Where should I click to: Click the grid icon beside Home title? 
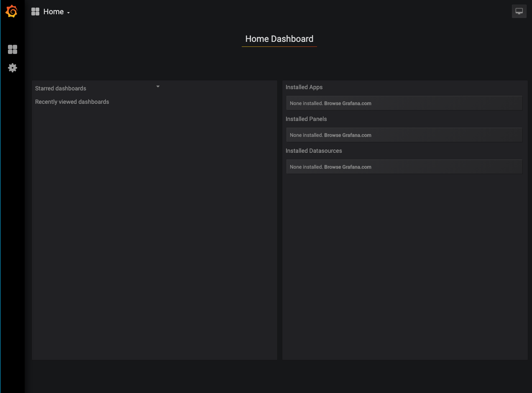pos(35,12)
